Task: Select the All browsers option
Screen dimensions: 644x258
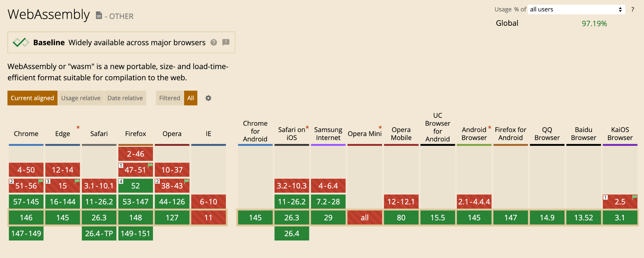Action: (x=191, y=98)
